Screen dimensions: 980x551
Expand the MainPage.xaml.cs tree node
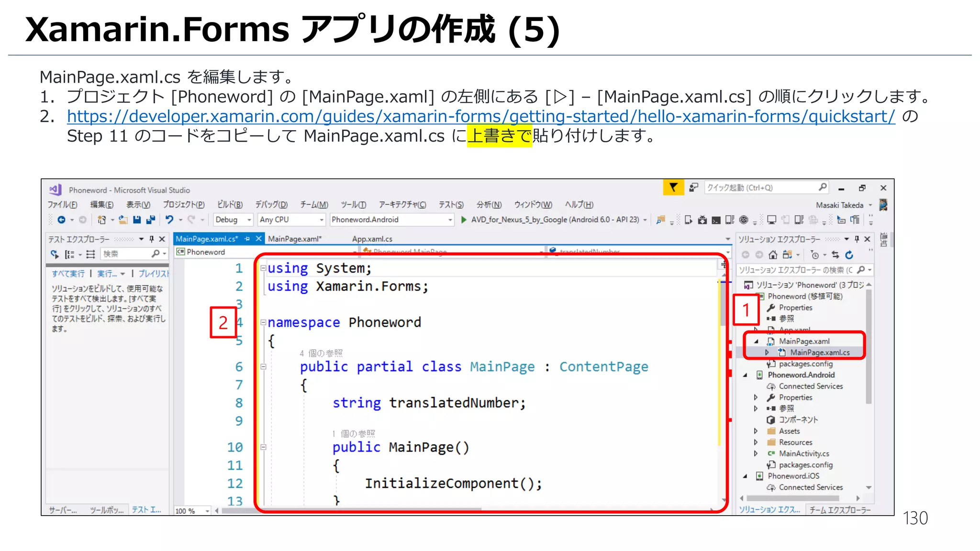[x=767, y=353]
